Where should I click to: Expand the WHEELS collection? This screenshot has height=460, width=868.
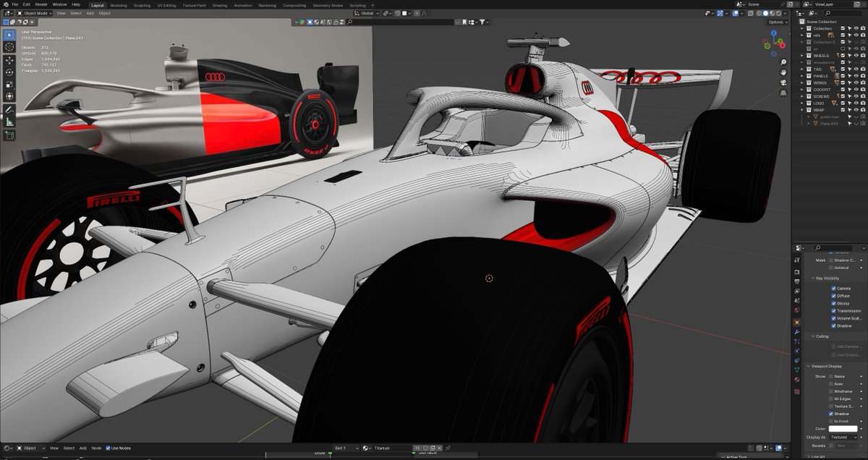click(x=801, y=55)
